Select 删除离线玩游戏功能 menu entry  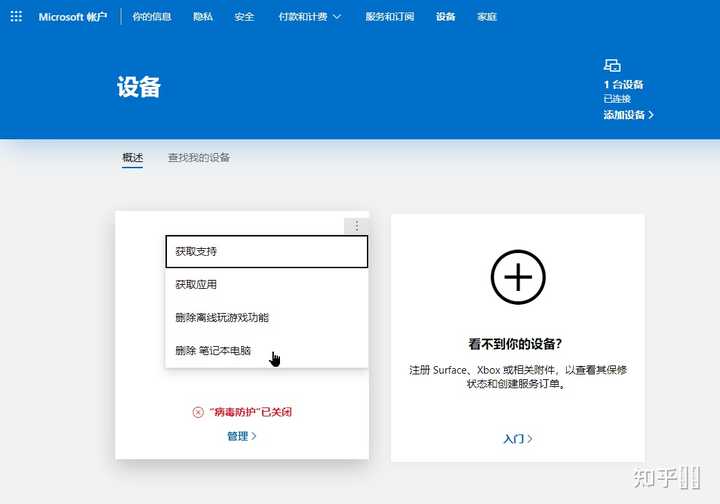[266, 318]
